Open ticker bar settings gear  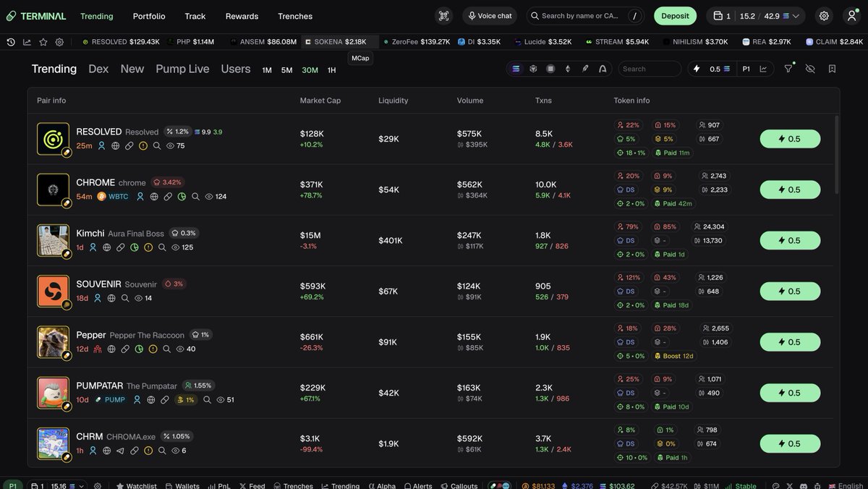point(59,42)
